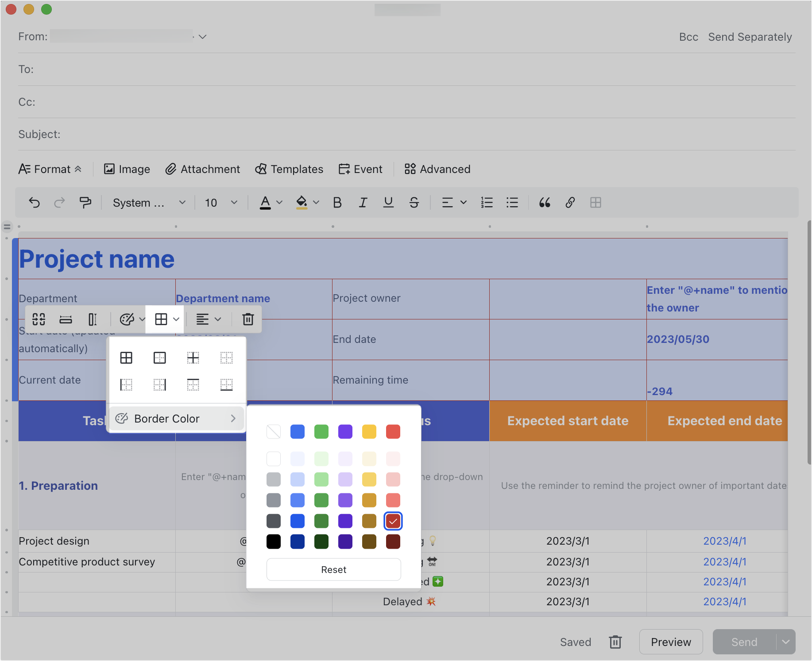This screenshot has width=812, height=661.
Task: Open the Advanced options
Action: [437, 169]
